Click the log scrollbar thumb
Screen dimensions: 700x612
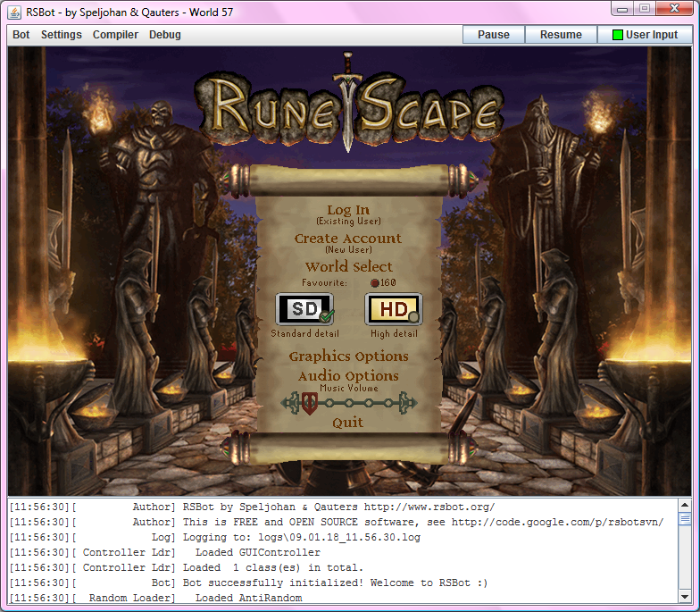(x=684, y=519)
